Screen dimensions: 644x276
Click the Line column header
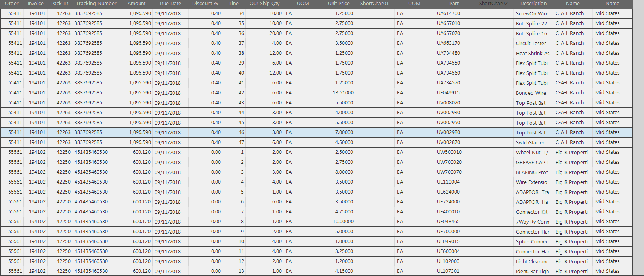click(234, 4)
